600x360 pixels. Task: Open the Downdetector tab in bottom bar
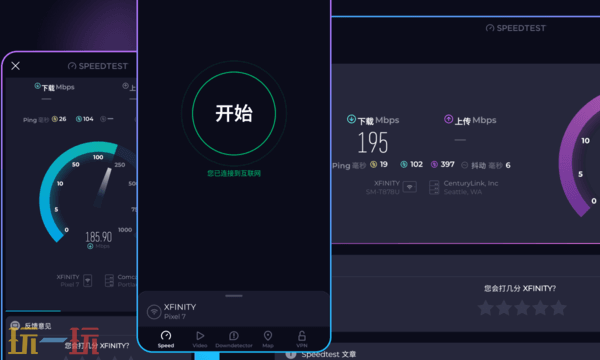coord(234,339)
